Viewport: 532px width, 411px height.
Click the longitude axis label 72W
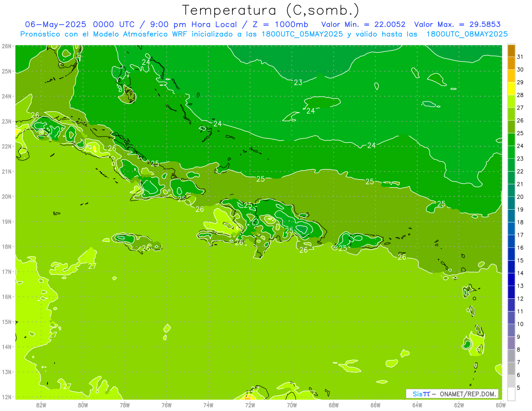pyautogui.click(x=250, y=405)
